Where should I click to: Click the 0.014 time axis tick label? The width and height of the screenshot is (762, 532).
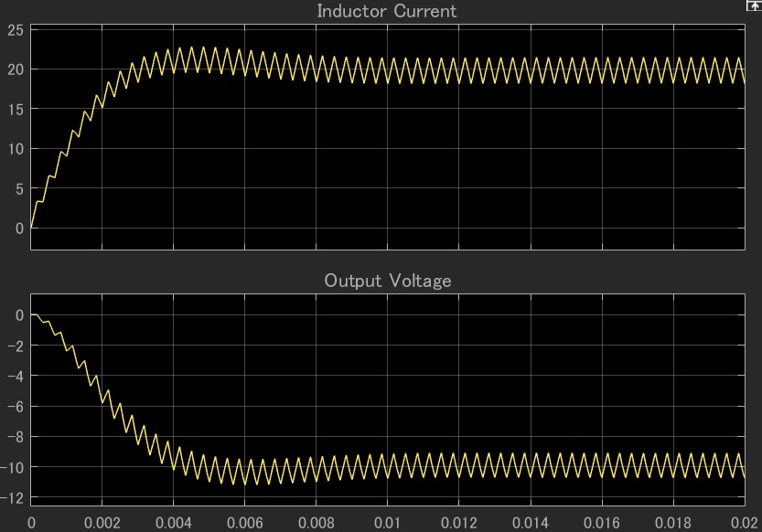(531, 522)
